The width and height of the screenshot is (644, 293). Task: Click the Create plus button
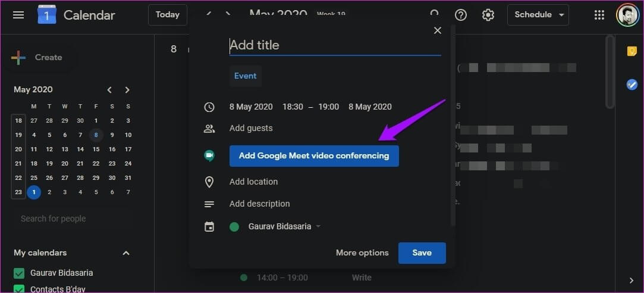coord(37,58)
